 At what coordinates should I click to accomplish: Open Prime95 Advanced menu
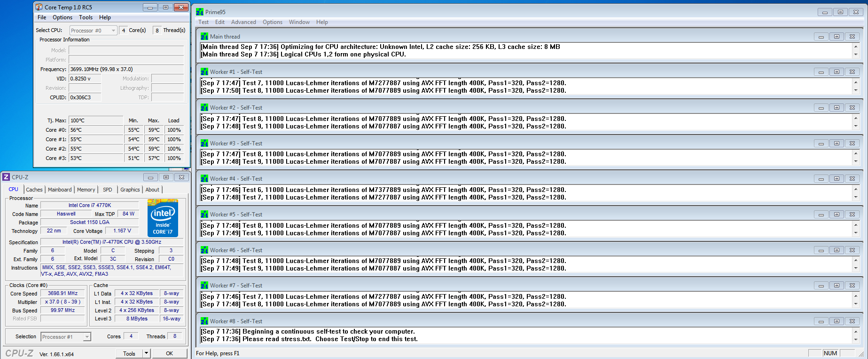point(243,22)
